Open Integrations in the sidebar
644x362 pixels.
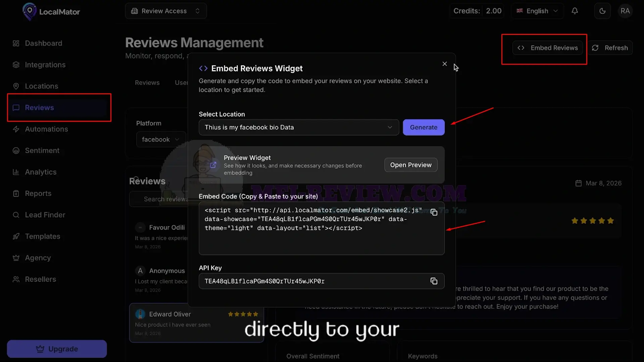point(45,65)
